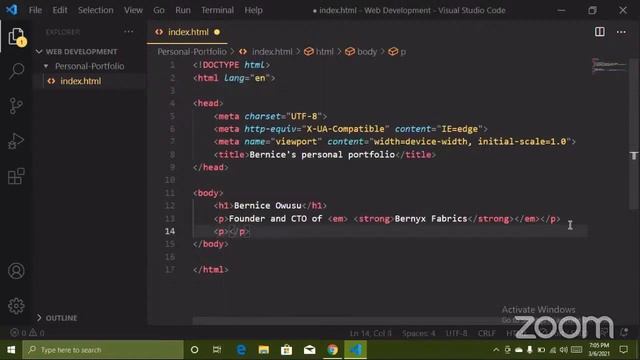Image resolution: width=640 pixels, height=360 pixels.
Task: Click the horizontal editor scrollbar
Action: tap(347, 321)
